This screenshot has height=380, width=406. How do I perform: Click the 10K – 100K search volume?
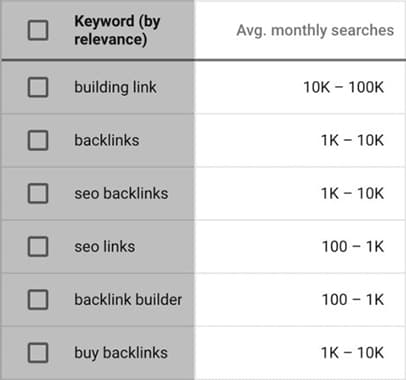pos(344,87)
